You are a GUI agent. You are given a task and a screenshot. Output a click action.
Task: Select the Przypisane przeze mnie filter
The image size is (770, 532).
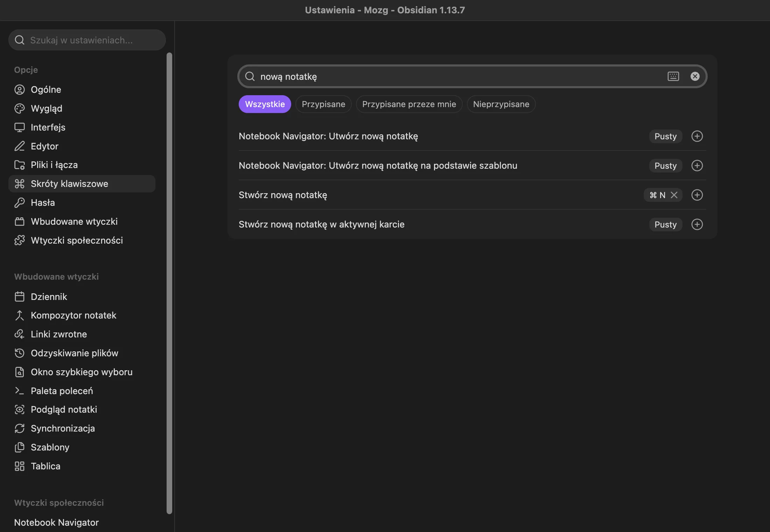[409, 104]
